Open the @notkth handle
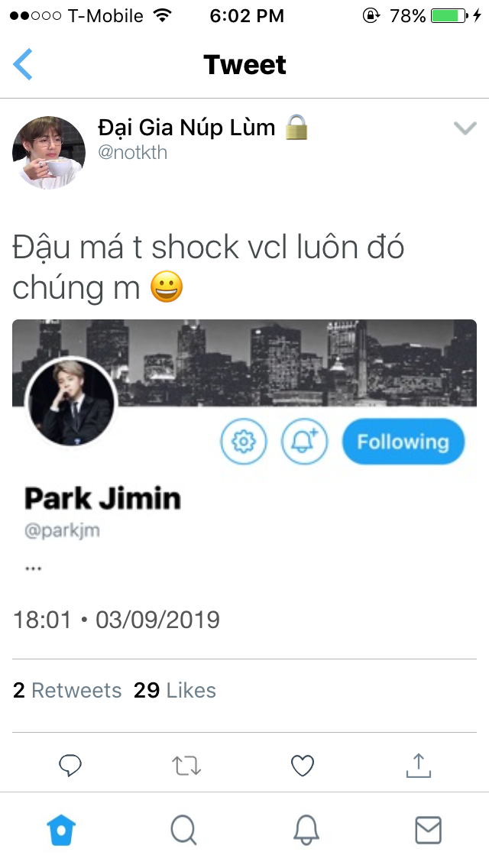489x868 pixels. (132, 152)
